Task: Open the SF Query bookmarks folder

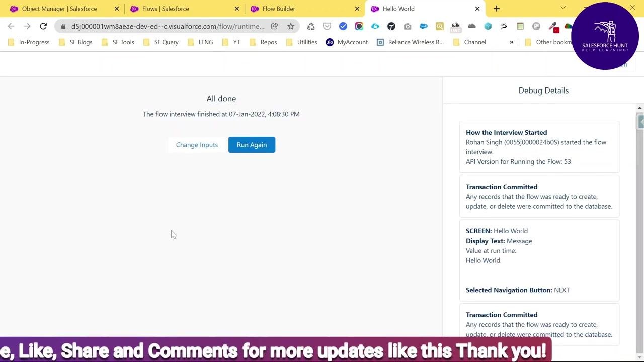Action: click(161, 42)
